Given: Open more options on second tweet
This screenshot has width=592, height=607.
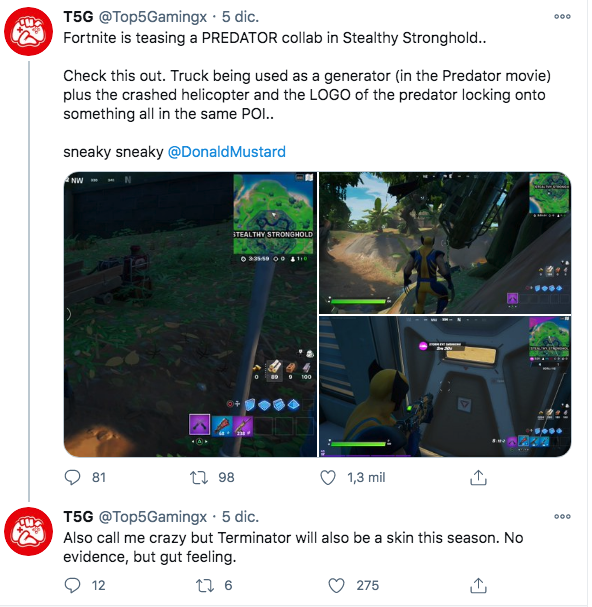Looking at the screenshot, I should click(x=562, y=516).
